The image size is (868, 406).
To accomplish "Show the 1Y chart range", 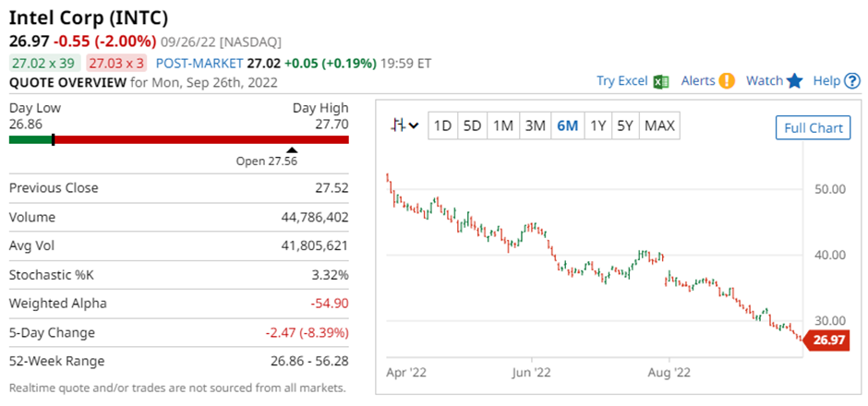I will 597,125.
